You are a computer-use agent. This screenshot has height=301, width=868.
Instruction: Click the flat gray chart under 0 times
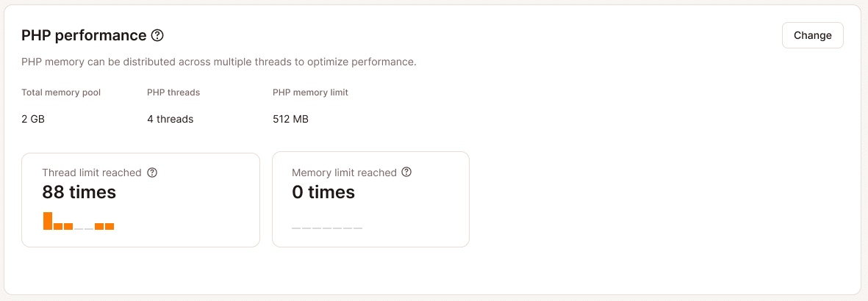coord(327,228)
